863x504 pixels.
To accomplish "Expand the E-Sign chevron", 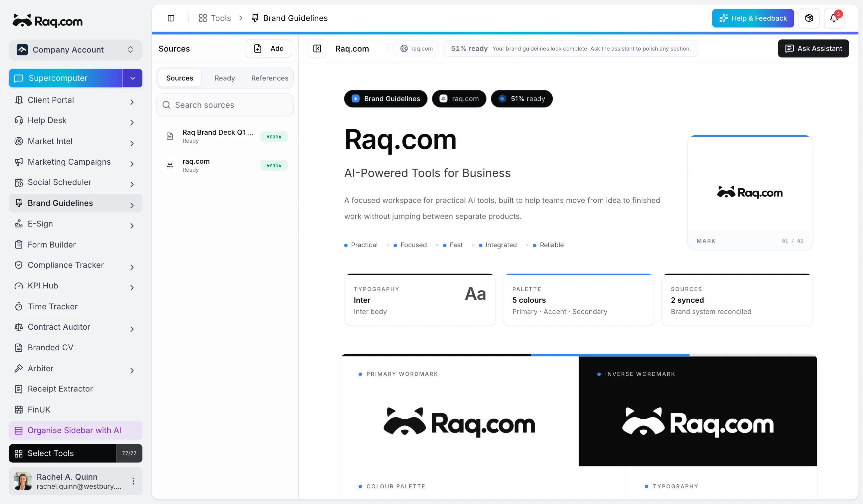I will (x=132, y=226).
